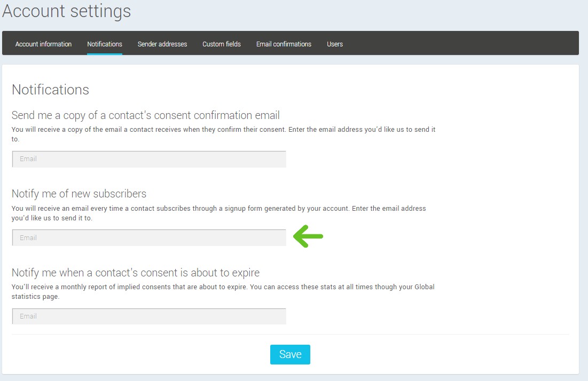Screen dimensions: 588x381
Task: Go to the Custom fields tab
Action: click(x=222, y=44)
